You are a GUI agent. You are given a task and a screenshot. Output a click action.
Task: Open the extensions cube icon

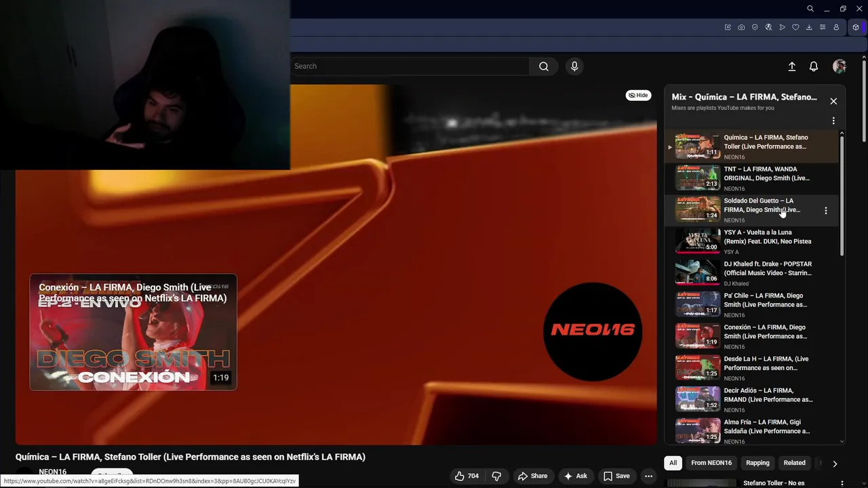(x=856, y=27)
